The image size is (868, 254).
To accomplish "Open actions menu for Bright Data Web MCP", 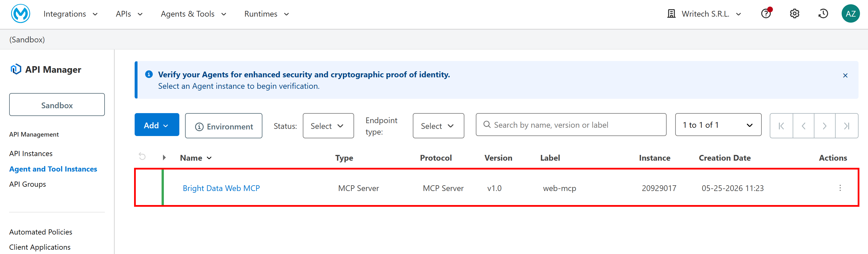I will [x=840, y=188].
